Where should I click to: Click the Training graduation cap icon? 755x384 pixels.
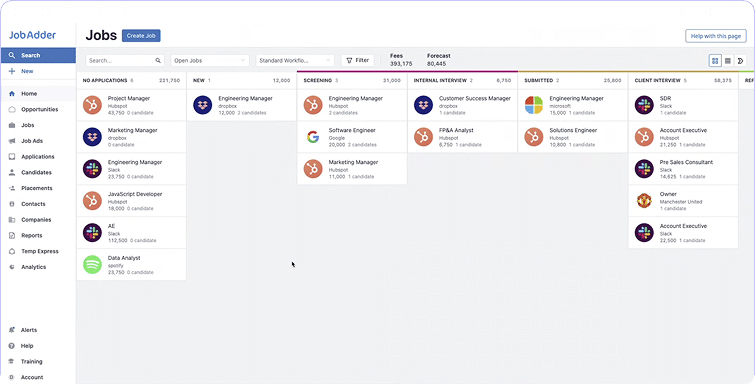click(x=12, y=361)
